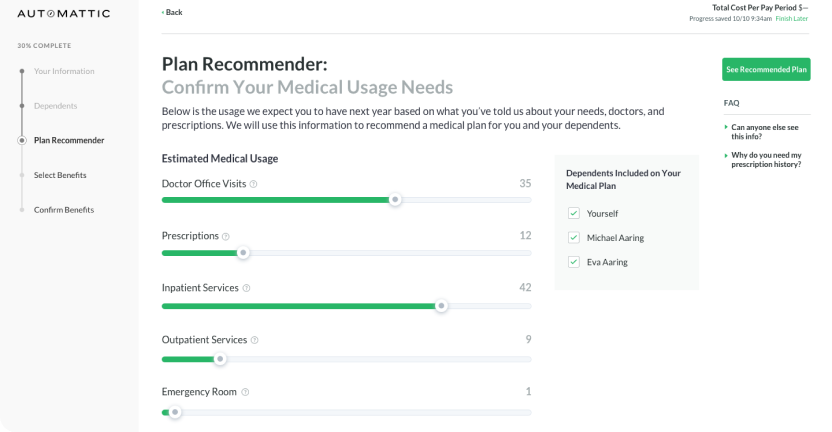Click help icon next to Outpatient Services
832x432 pixels.
click(254, 340)
